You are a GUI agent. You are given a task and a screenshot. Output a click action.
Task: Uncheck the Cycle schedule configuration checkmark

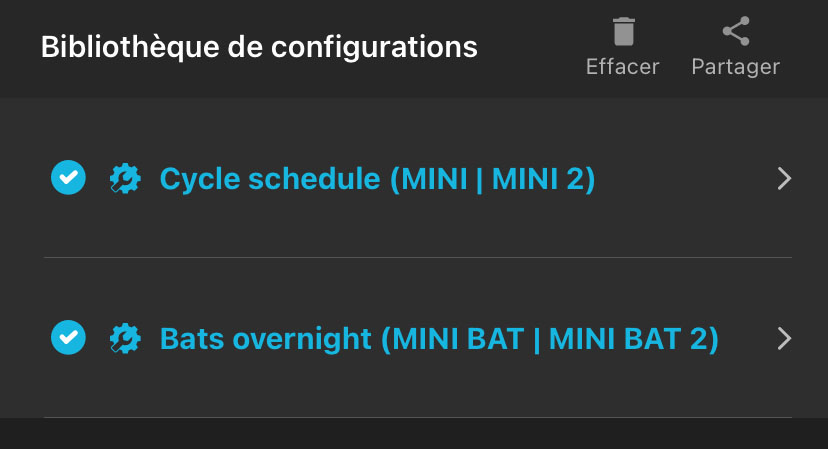coord(68,179)
